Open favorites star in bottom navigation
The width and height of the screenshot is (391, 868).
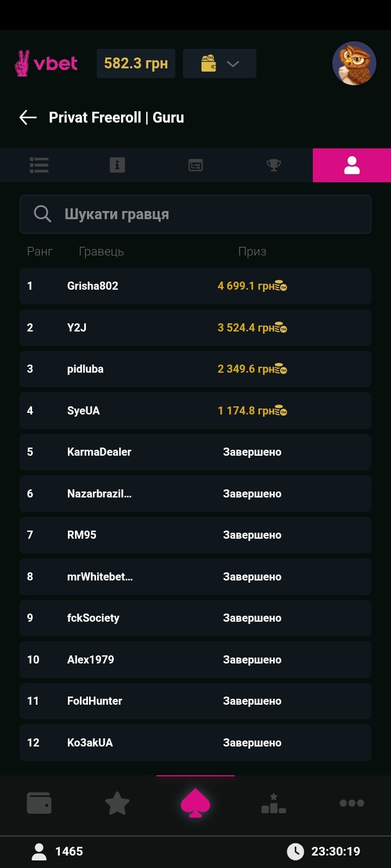(117, 803)
